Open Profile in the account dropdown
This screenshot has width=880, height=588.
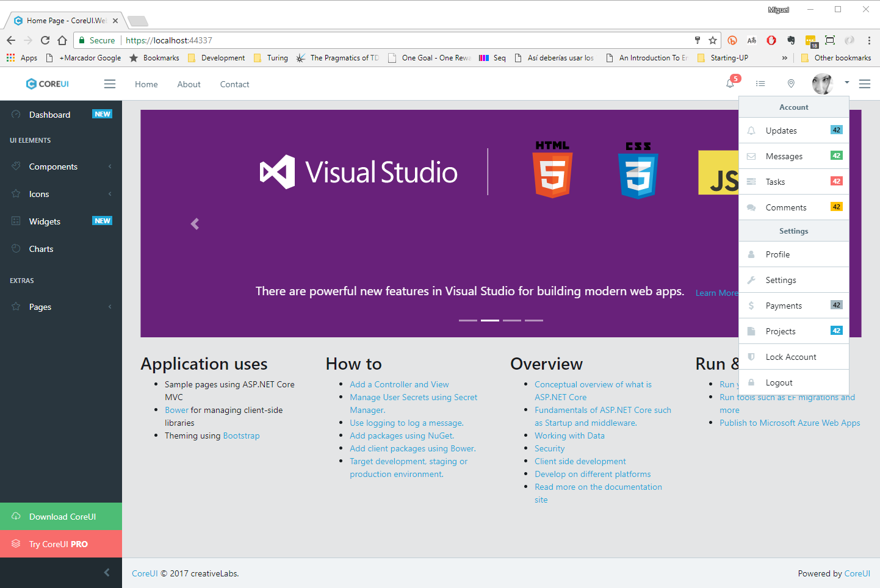coord(777,254)
